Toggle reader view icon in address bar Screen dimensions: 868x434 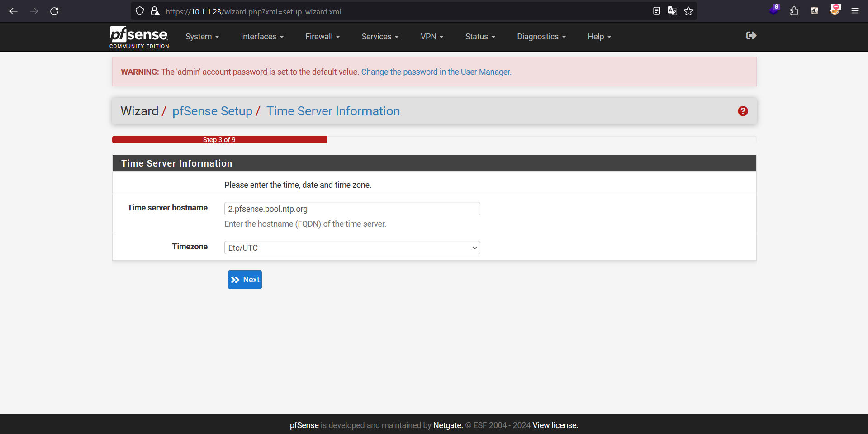point(657,11)
